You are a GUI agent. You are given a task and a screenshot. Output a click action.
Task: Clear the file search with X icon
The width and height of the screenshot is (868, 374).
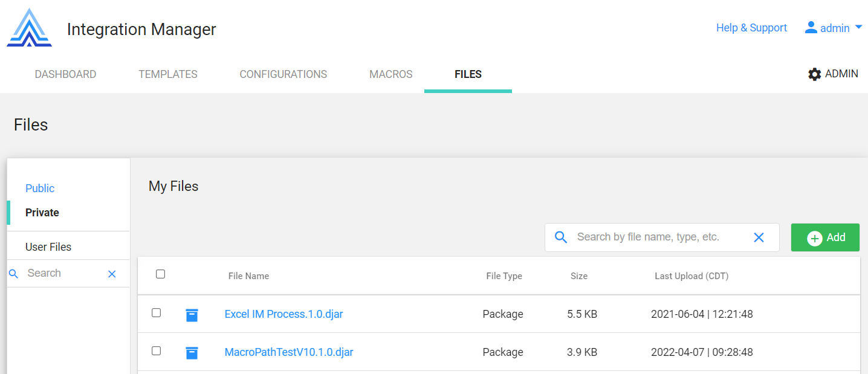(x=759, y=237)
